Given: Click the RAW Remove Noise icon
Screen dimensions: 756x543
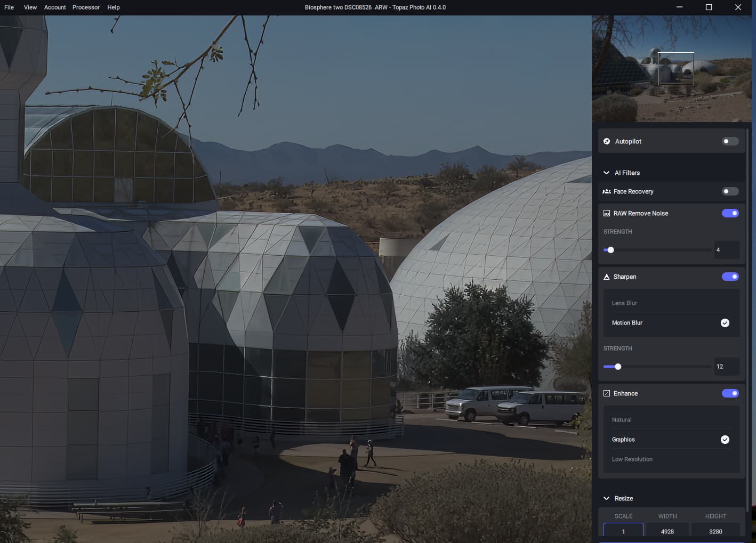Looking at the screenshot, I should point(607,213).
